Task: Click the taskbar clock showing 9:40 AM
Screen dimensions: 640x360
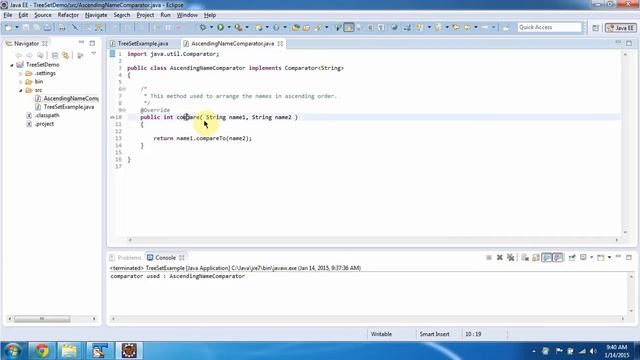Action: coord(616,351)
